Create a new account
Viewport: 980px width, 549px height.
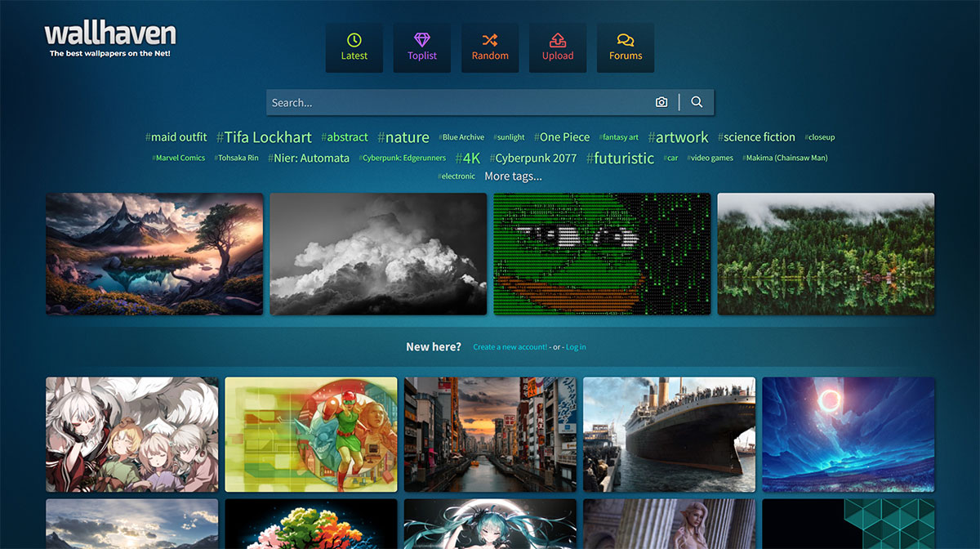pyautogui.click(x=510, y=346)
